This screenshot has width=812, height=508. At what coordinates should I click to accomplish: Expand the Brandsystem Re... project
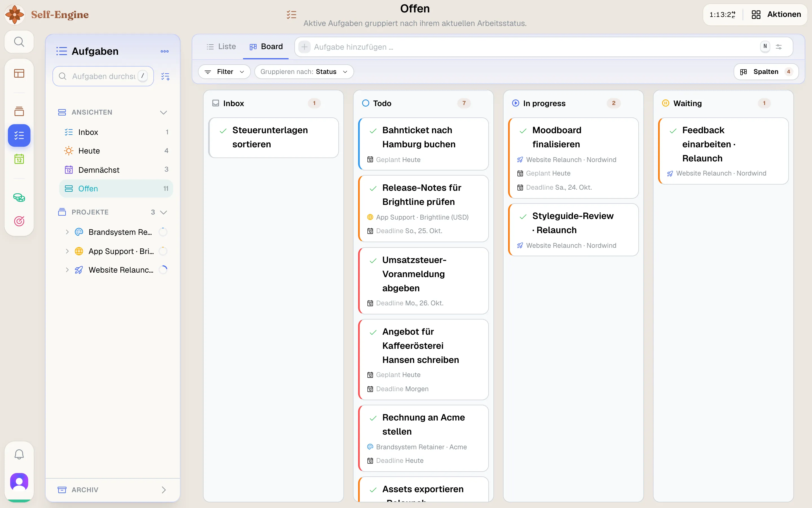click(x=67, y=232)
